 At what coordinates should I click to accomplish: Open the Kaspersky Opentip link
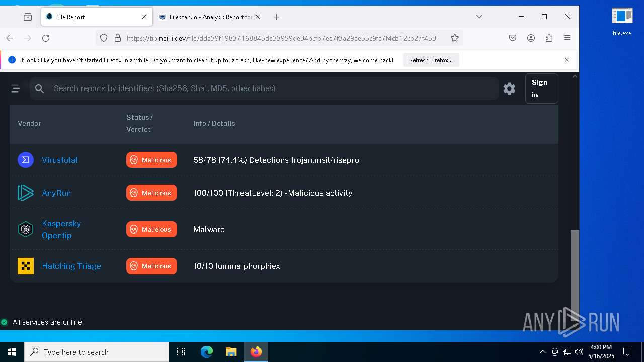(61, 229)
